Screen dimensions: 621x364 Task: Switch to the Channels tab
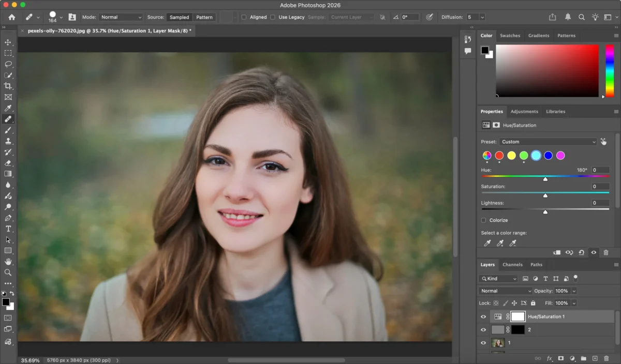pyautogui.click(x=512, y=264)
